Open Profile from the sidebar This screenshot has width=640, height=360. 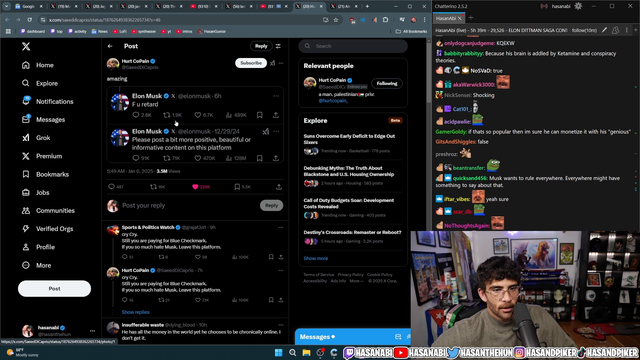pyautogui.click(x=39, y=247)
